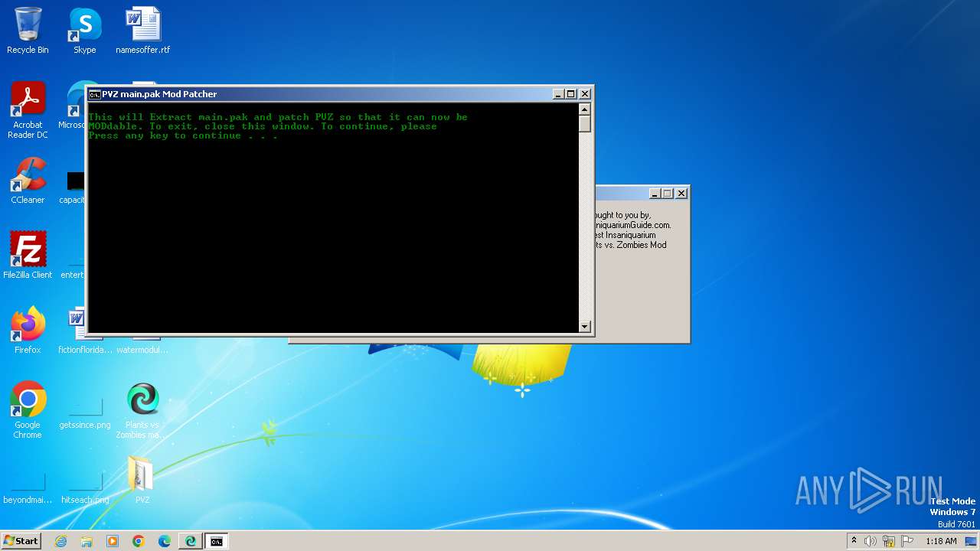Screen dimensions: 980x551
Task: Open the Action Center flag icon
Action: (x=908, y=541)
